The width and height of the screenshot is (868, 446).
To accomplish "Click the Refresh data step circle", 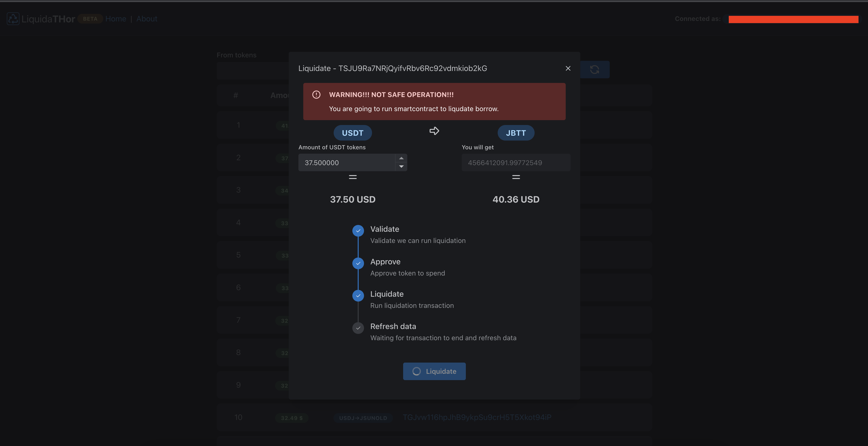I will coord(358,328).
